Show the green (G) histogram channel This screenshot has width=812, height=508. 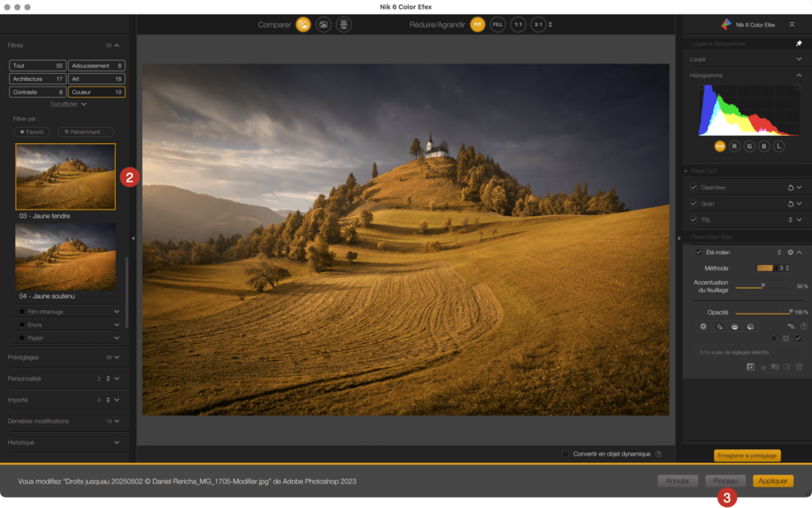(749, 146)
